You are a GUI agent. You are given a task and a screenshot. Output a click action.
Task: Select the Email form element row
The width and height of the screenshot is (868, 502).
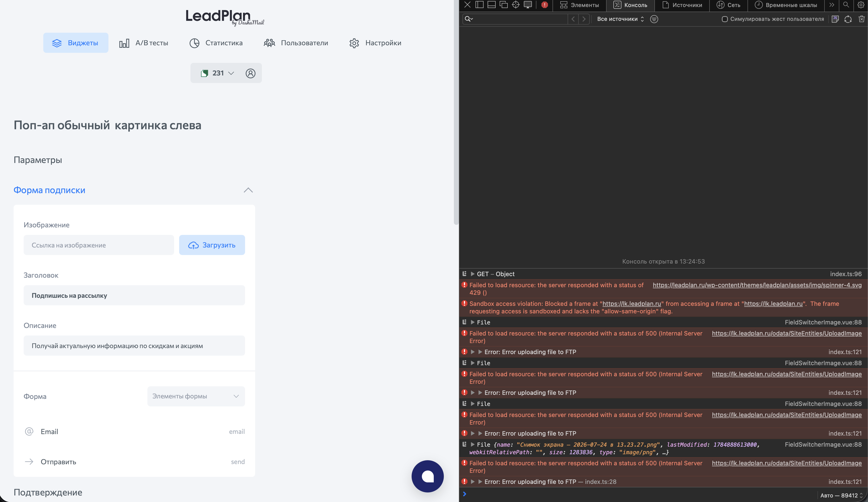(x=134, y=432)
